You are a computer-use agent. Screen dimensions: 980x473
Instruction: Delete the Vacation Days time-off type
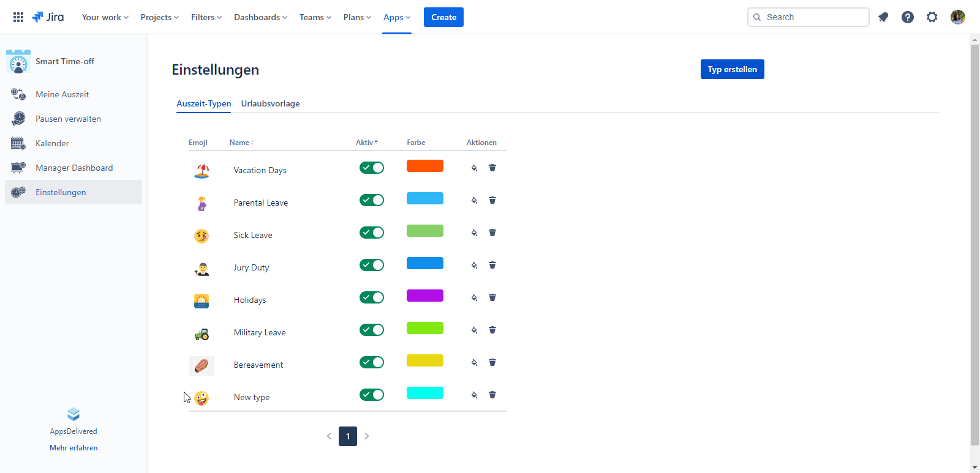click(492, 168)
